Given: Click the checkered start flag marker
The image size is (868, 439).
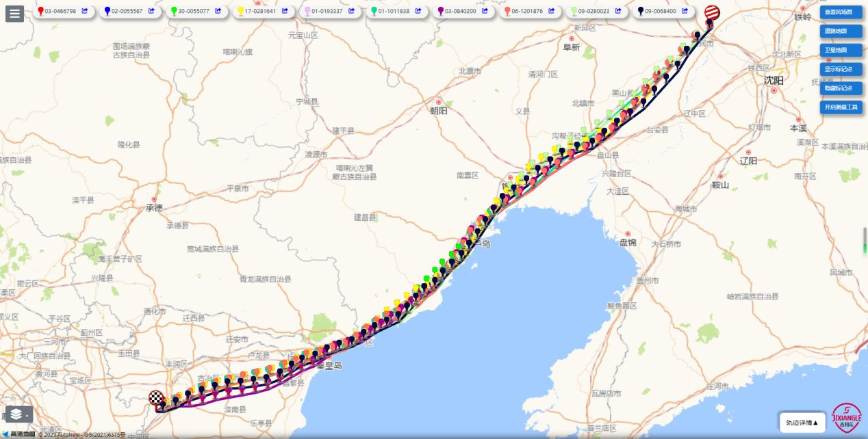Looking at the screenshot, I should click(x=156, y=397).
